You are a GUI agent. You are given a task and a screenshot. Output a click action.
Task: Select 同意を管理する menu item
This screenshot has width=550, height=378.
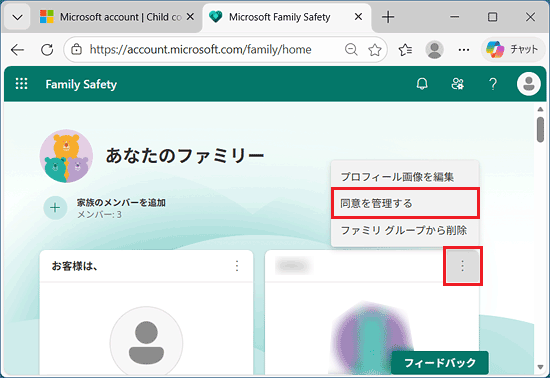pos(405,203)
